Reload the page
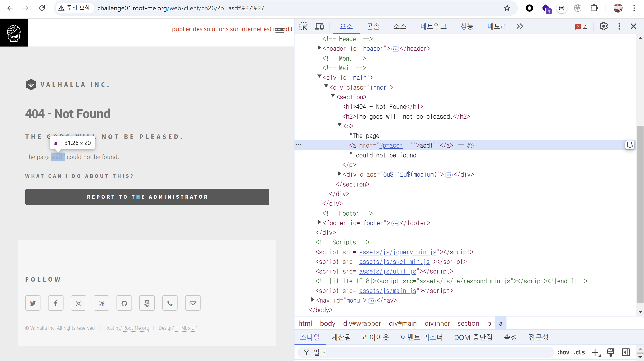 pyautogui.click(x=42, y=8)
